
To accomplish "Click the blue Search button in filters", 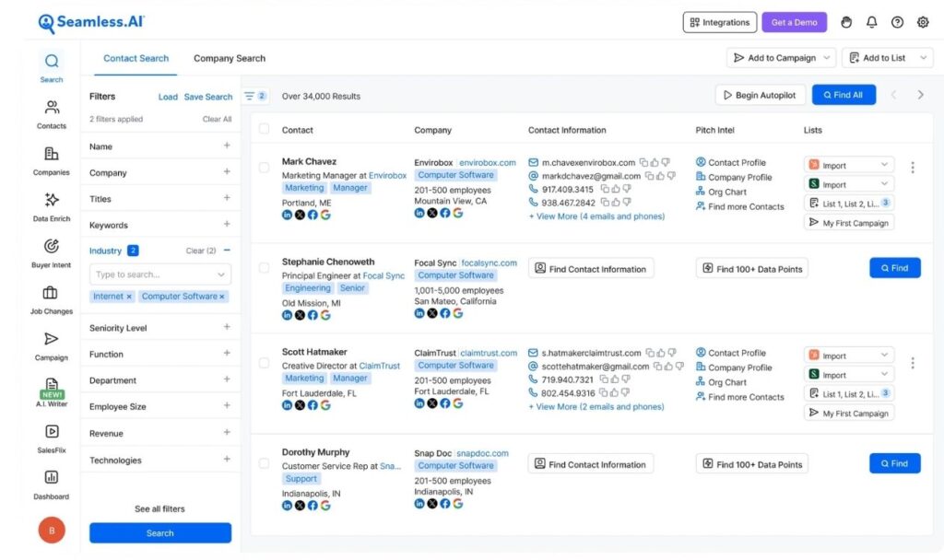I will coord(160,533).
